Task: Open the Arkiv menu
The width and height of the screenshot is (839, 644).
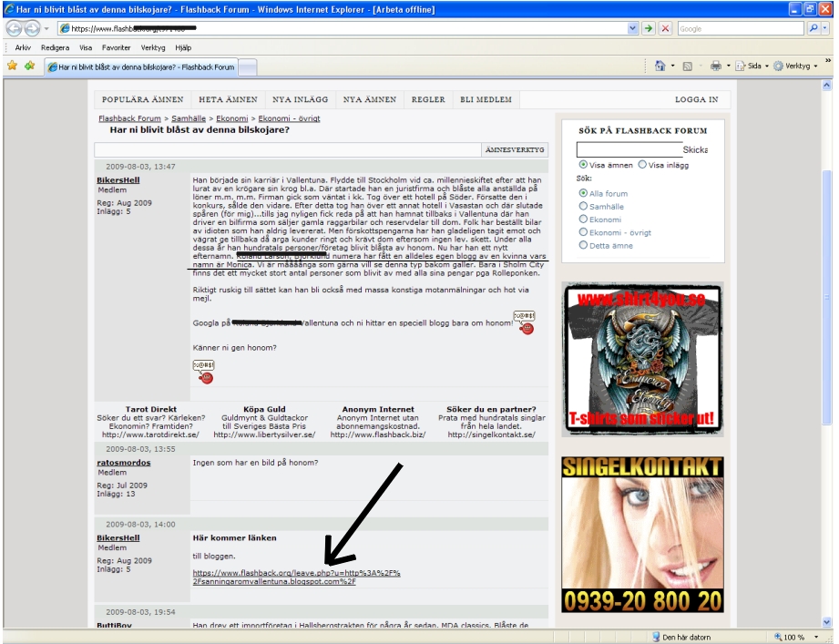Action: pos(23,47)
